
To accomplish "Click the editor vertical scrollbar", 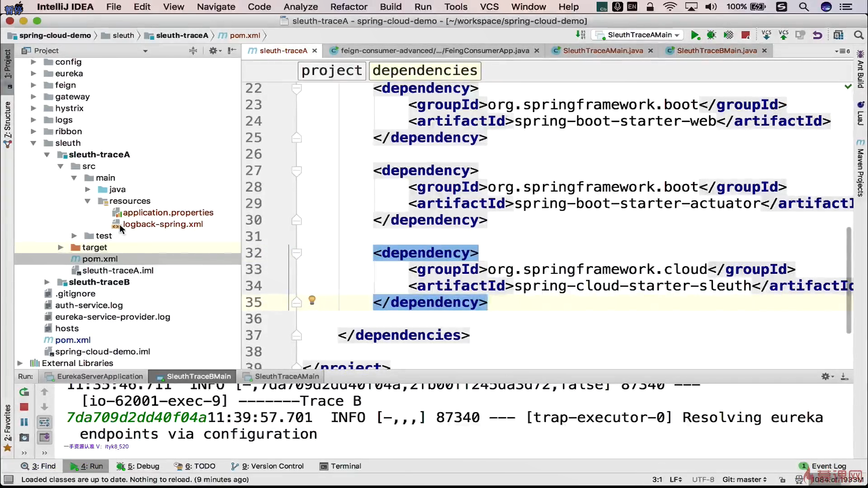I will [x=849, y=280].
